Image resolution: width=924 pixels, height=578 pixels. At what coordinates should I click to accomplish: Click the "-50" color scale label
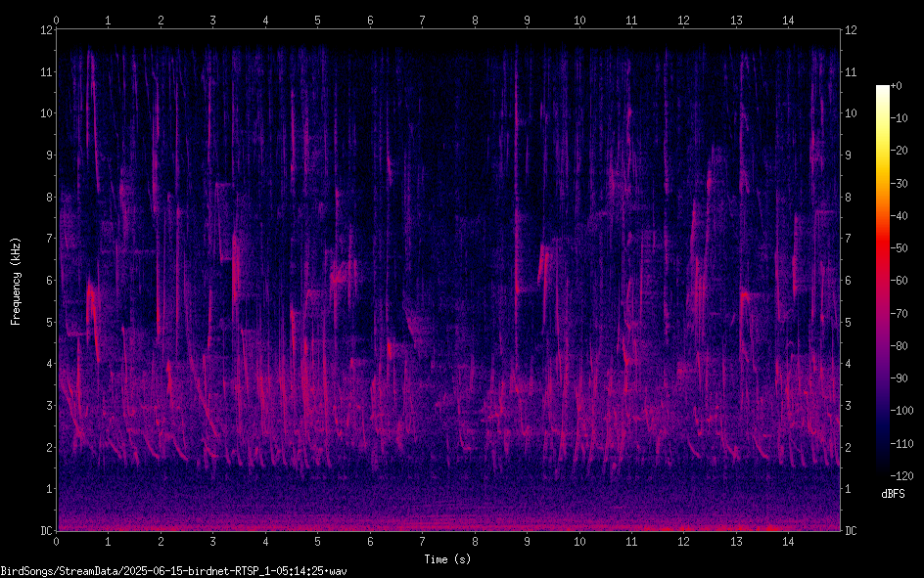point(899,248)
